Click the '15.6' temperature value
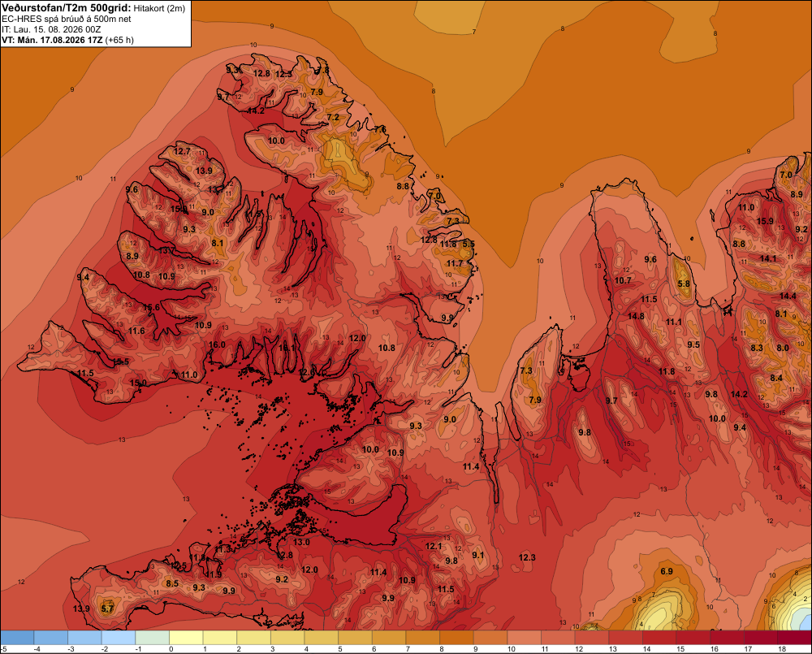This screenshot has height=654, width=812. pyautogui.click(x=151, y=307)
